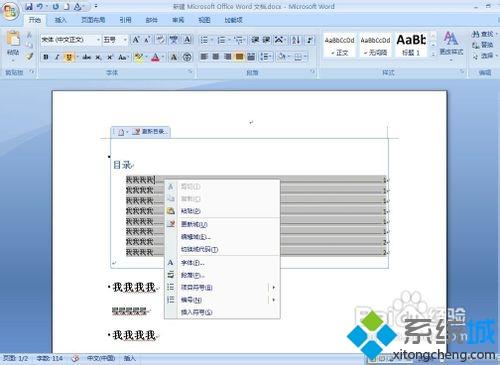
Task: Click the word count in the status bar
Action: point(50,359)
